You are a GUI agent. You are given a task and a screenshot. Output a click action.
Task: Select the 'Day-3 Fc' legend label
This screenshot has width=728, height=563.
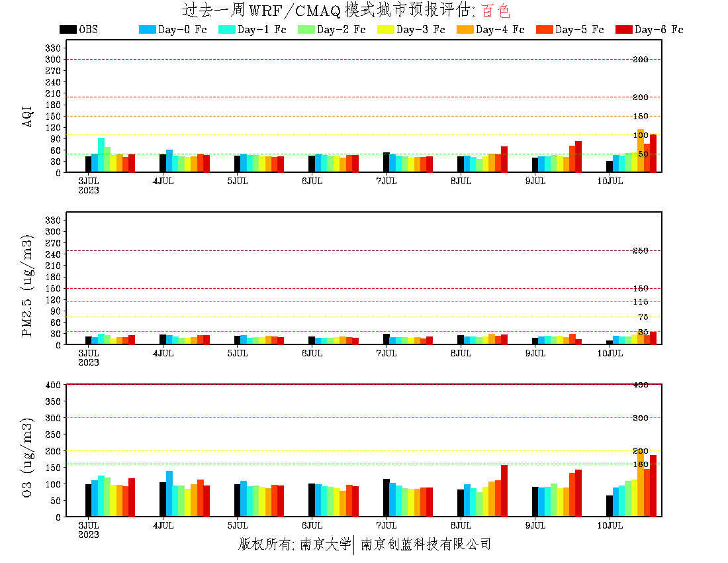421,29
